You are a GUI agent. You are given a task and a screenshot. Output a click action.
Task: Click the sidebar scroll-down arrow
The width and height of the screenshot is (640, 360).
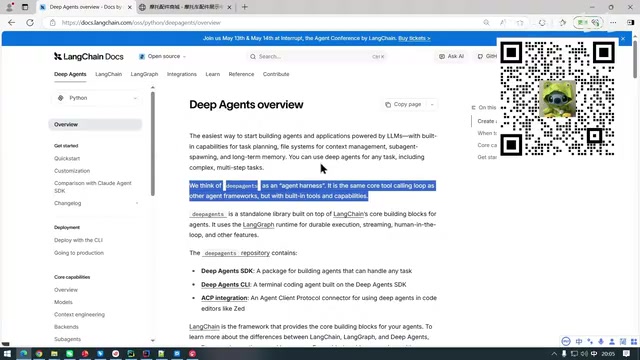click(x=153, y=340)
